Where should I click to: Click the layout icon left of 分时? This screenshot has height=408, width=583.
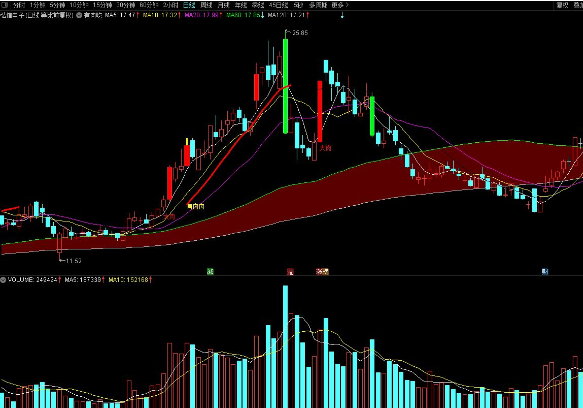pos(4,5)
